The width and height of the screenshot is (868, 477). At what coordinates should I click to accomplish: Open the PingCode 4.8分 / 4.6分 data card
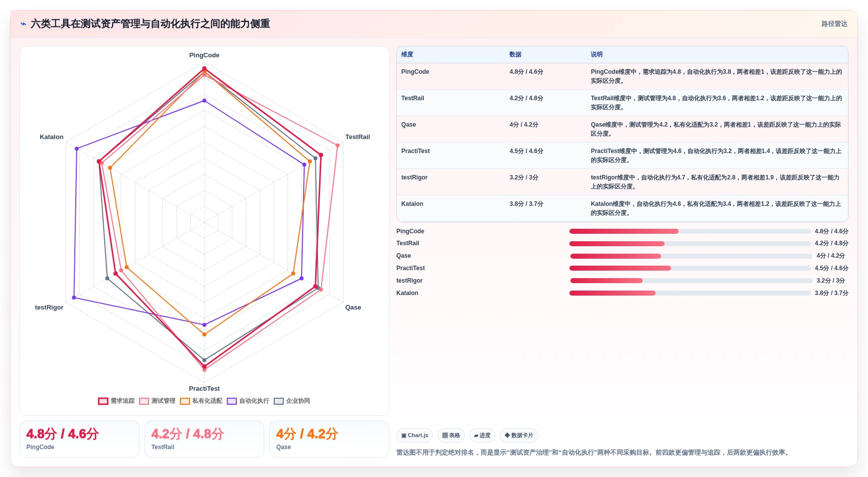[79, 439]
